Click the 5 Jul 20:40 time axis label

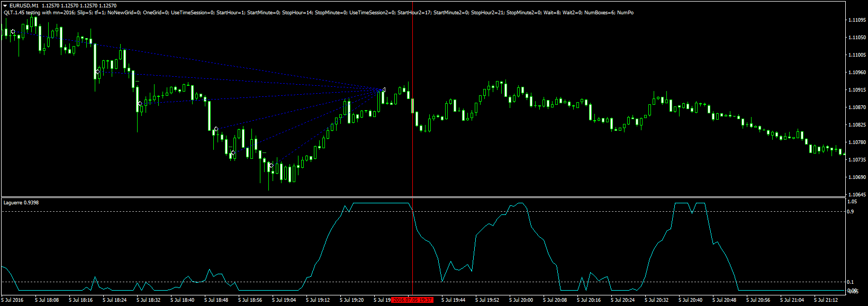point(690,300)
